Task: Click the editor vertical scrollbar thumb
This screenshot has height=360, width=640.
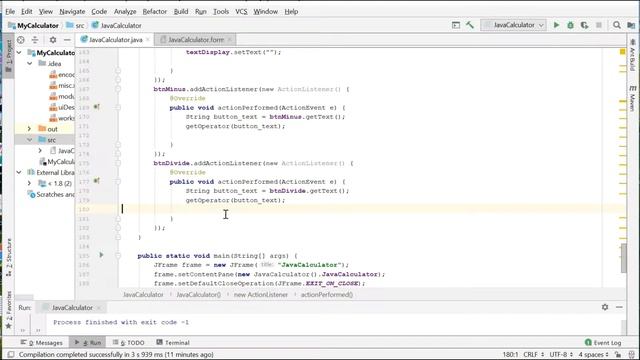Action: [623, 258]
